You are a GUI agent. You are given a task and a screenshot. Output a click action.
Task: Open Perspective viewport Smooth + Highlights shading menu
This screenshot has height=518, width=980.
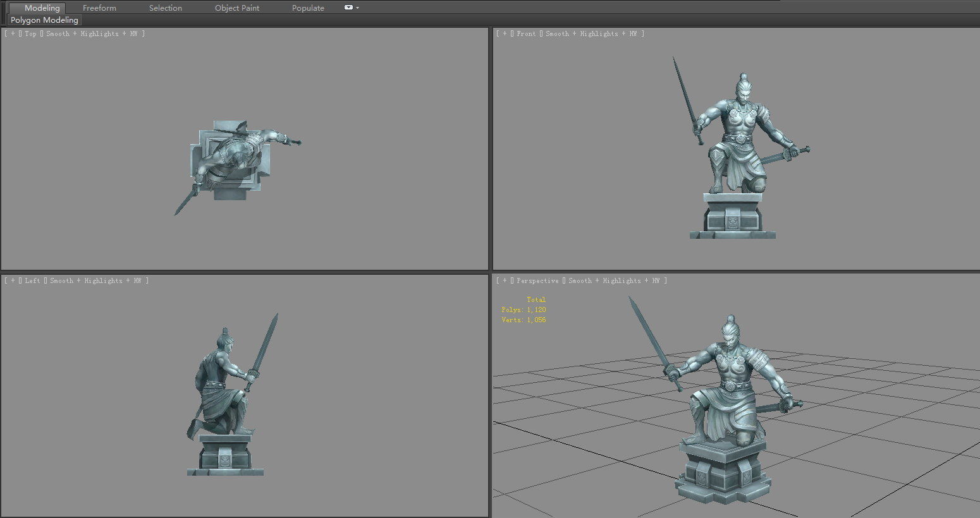pos(614,280)
